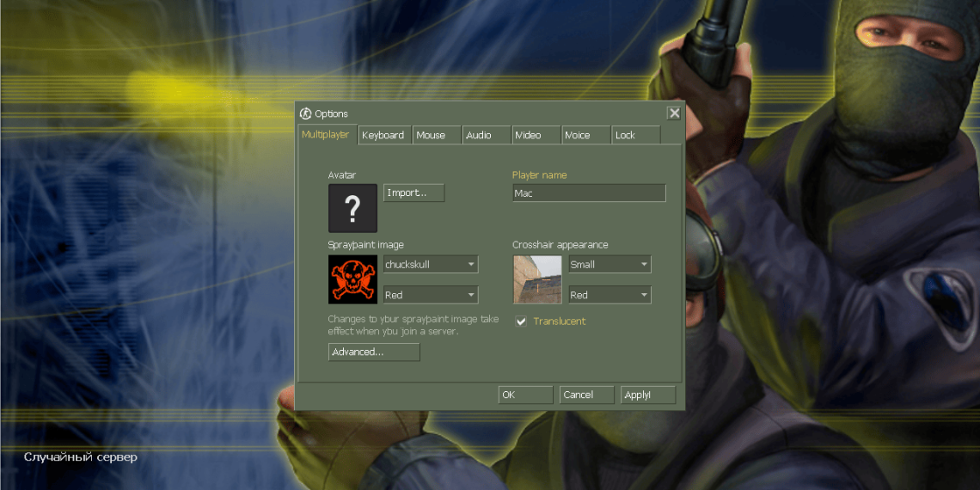Click the Import avatar button

click(413, 193)
